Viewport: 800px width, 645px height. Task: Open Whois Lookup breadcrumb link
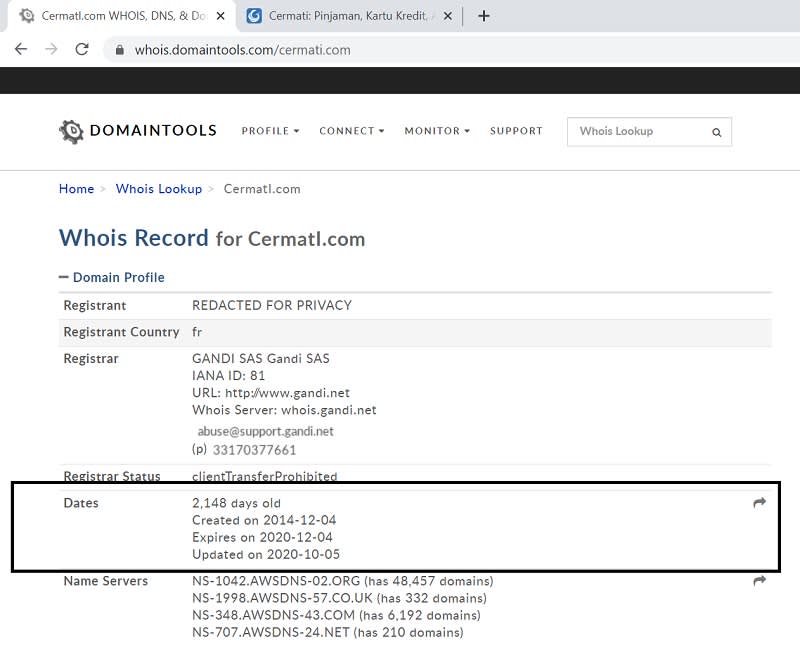coord(159,189)
